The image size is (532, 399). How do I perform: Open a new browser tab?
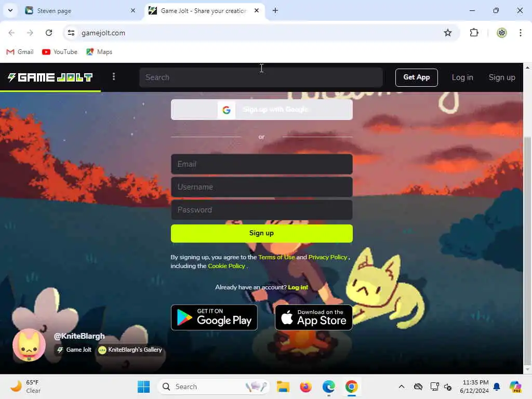pyautogui.click(x=275, y=10)
